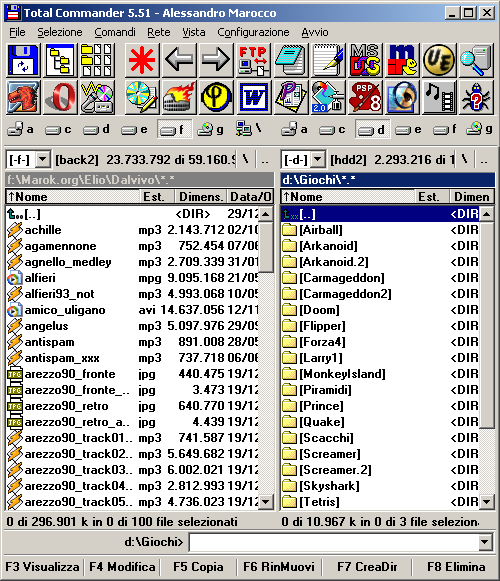The width and height of the screenshot is (500, 581).
Task: Click the brief file view grid icon
Action: (97, 60)
